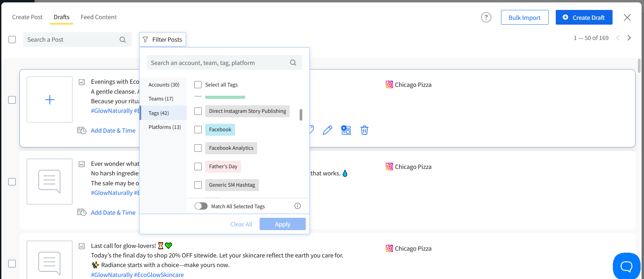This screenshot has width=644, height=279.
Task: Open the Filter Posts dropdown
Action: tap(162, 40)
